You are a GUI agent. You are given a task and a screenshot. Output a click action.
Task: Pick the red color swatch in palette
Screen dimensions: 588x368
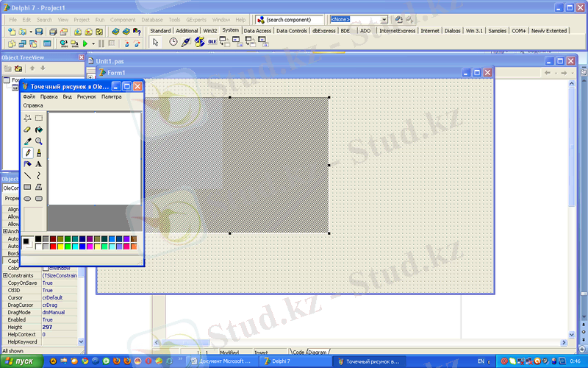coord(53,247)
